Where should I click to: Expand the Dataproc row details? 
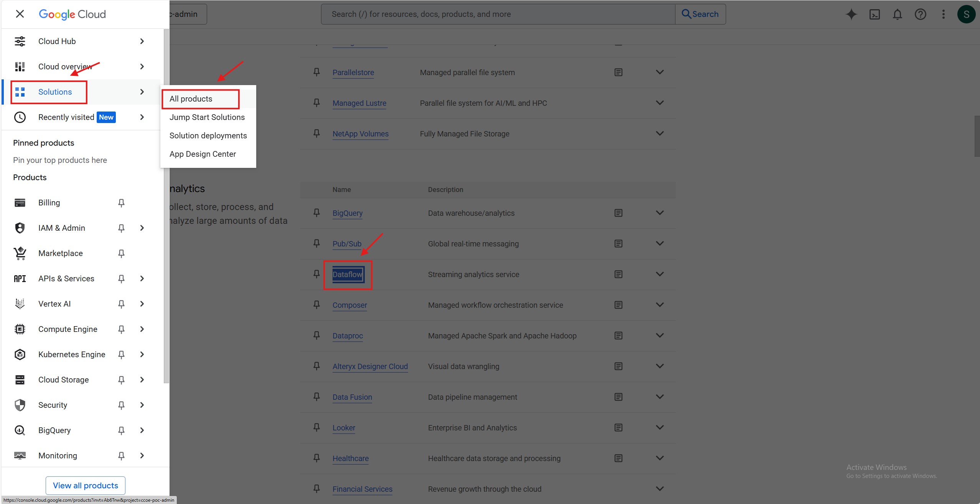point(660,335)
